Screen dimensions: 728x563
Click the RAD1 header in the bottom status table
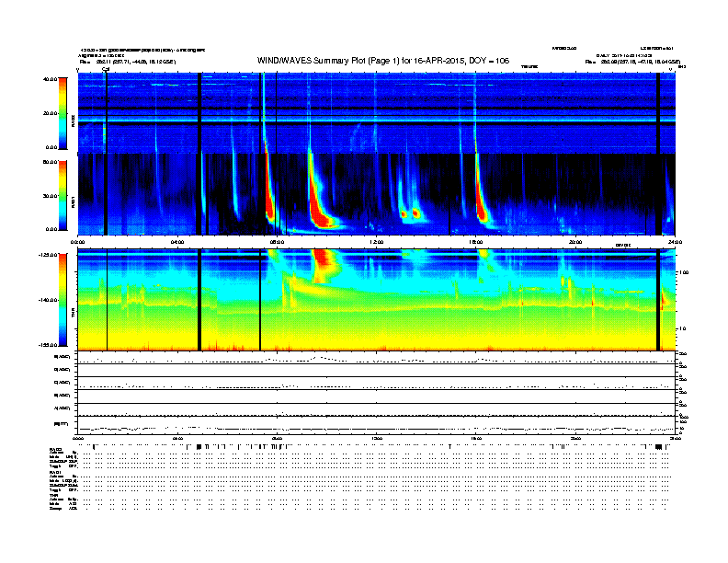point(55,472)
